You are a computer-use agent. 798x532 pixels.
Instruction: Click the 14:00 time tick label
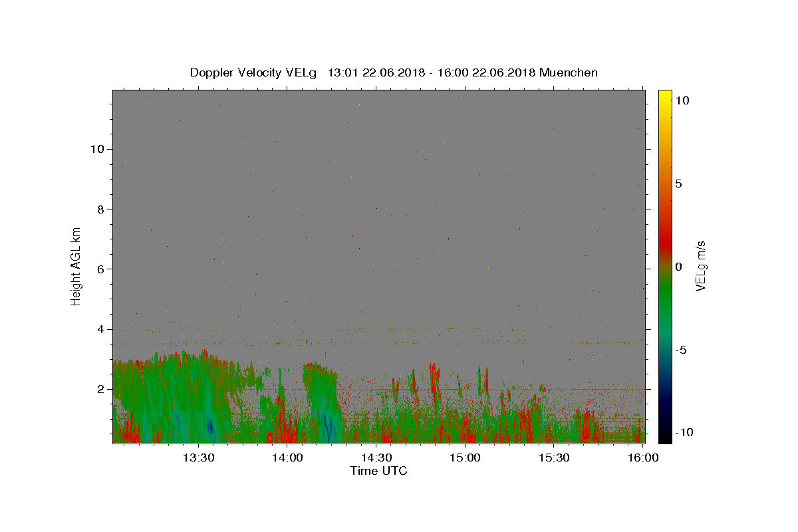287,458
